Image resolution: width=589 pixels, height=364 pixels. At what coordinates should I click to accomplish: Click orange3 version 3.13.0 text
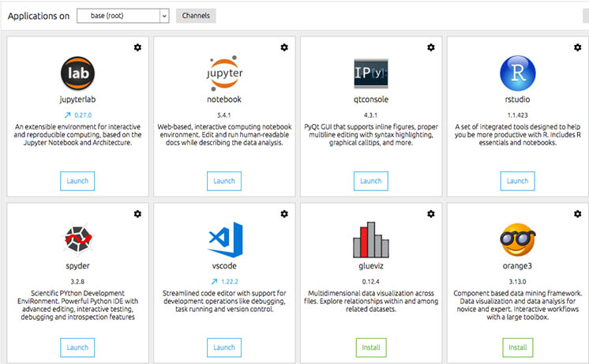click(518, 281)
